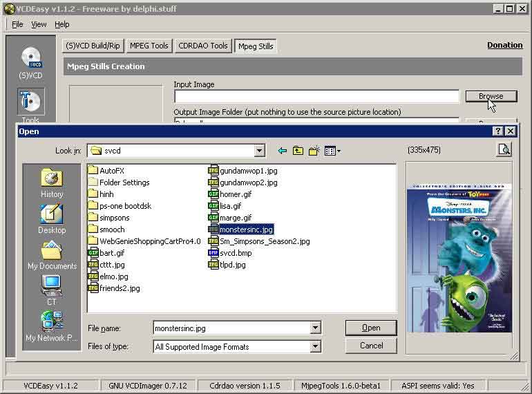The height and width of the screenshot is (394, 532).
Task: Click the Up One Level folder icon
Action: (298, 151)
